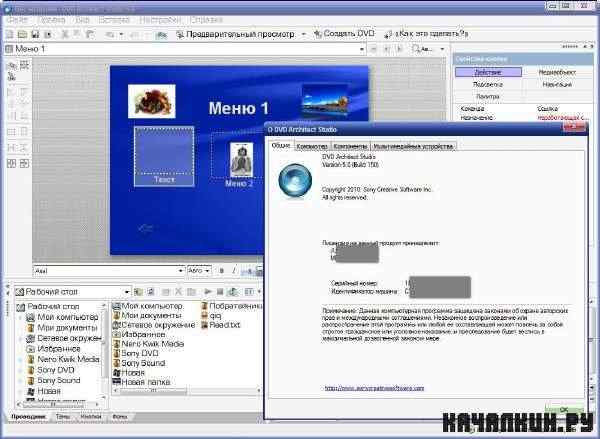Image resolution: width=600 pixels, height=439 pixels.
Task: Click the explorer up-one-level folder icon
Action: click(x=138, y=292)
